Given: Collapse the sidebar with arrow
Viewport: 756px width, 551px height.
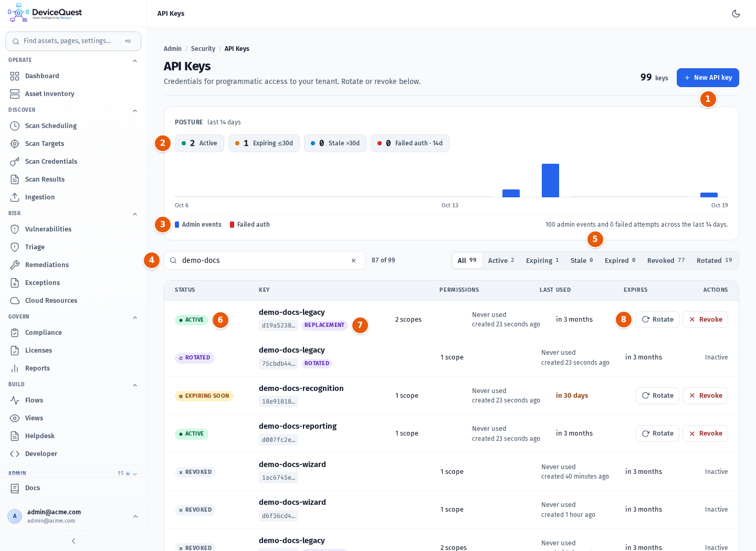Looking at the screenshot, I should pos(73,541).
